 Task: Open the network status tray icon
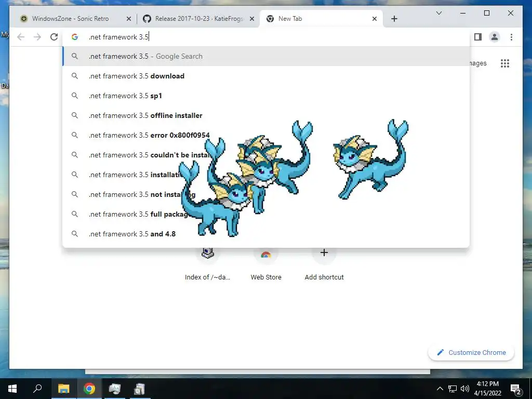(x=453, y=389)
